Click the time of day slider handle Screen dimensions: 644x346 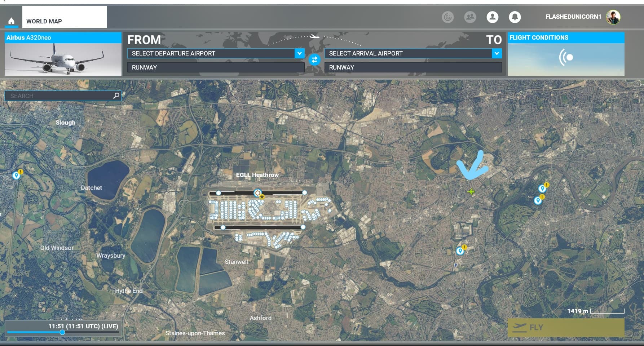[62, 332]
